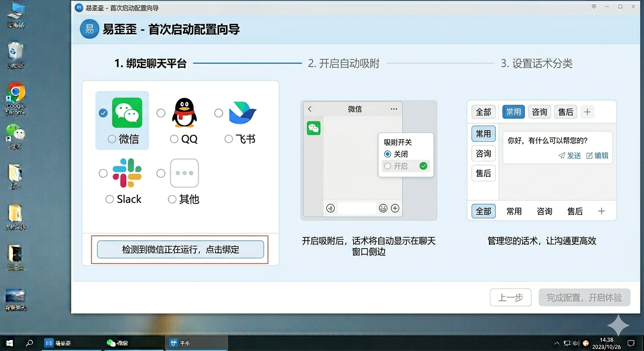
Task: Expand hidden icons in the system tray
Action: point(557,343)
